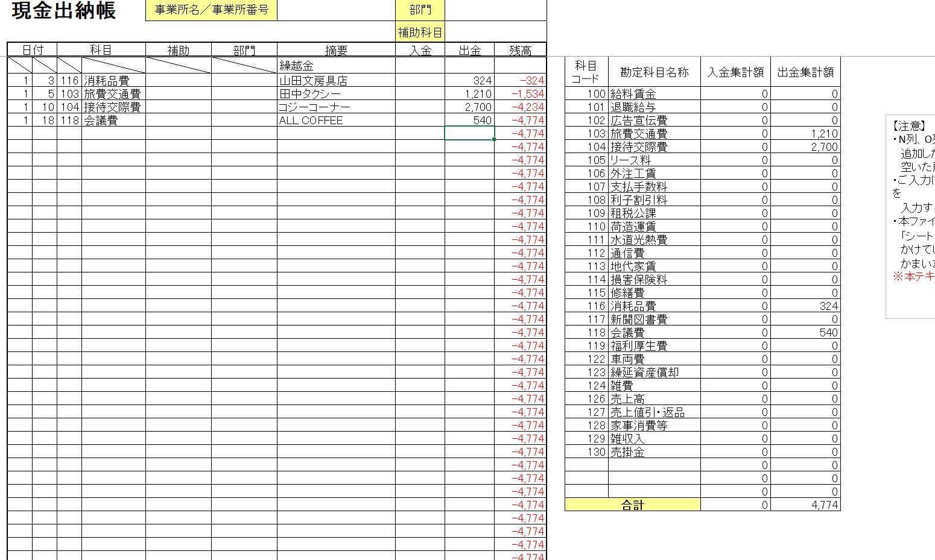Image resolution: width=935 pixels, height=560 pixels.
Task: Select 租税公課 in the summary table
Action: coord(654,213)
